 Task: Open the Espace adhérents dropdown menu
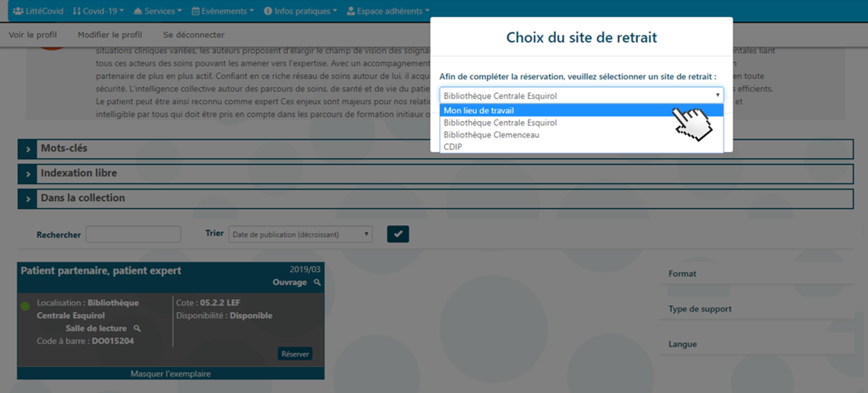click(387, 11)
